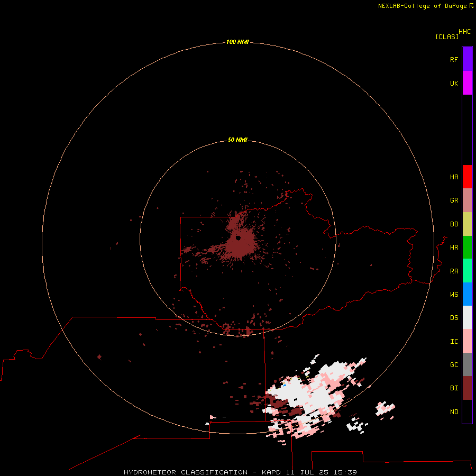The image size is (476, 476).
Task: Click the UK legend label
Action: (454, 83)
